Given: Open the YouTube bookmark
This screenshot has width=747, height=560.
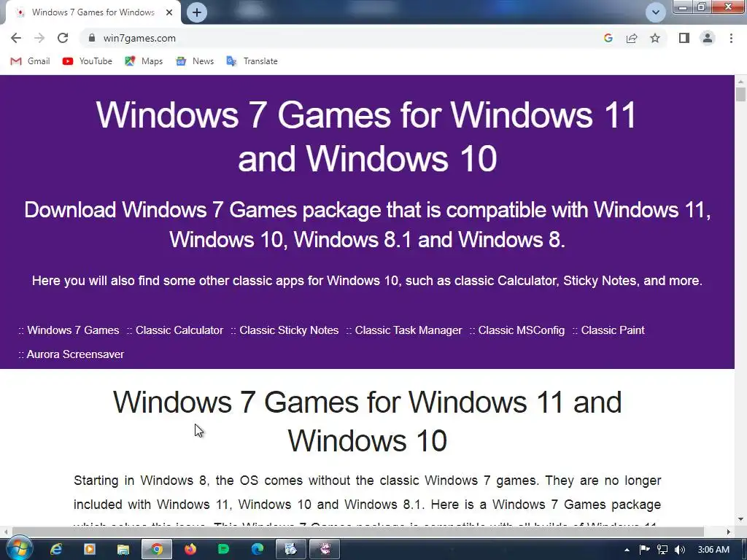Looking at the screenshot, I should tap(88, 61).
